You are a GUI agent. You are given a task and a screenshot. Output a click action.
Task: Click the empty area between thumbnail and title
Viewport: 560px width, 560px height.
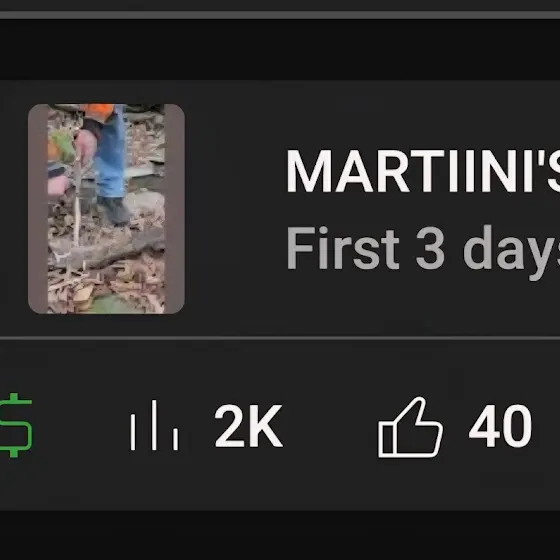tap(235, 209)
